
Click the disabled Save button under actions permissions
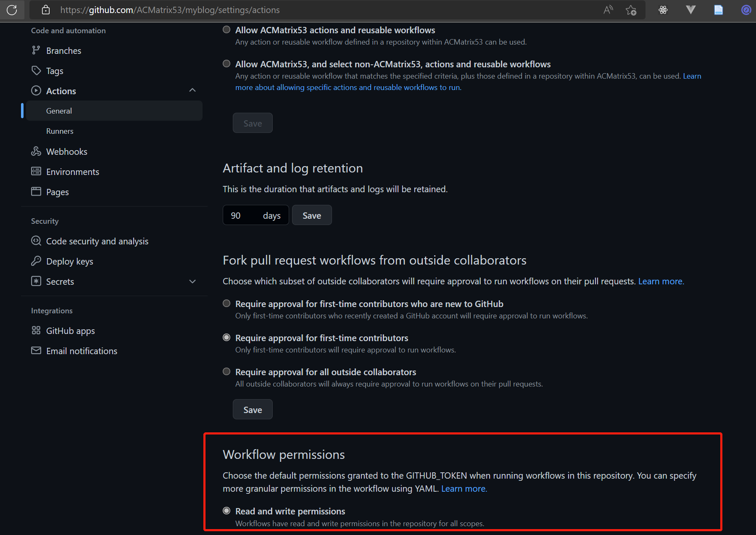point(253,123)
